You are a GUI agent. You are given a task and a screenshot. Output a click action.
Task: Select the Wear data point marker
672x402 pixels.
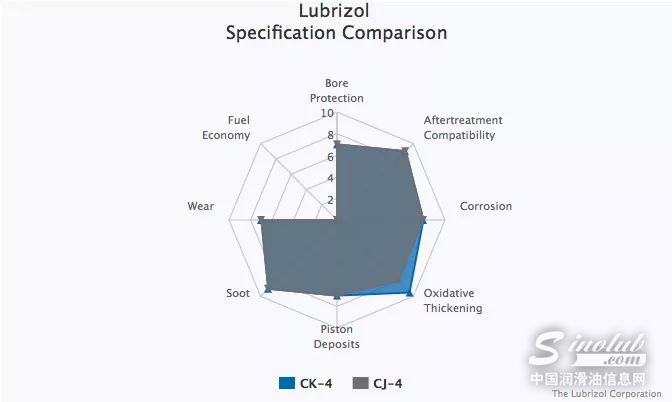point(261,220)
